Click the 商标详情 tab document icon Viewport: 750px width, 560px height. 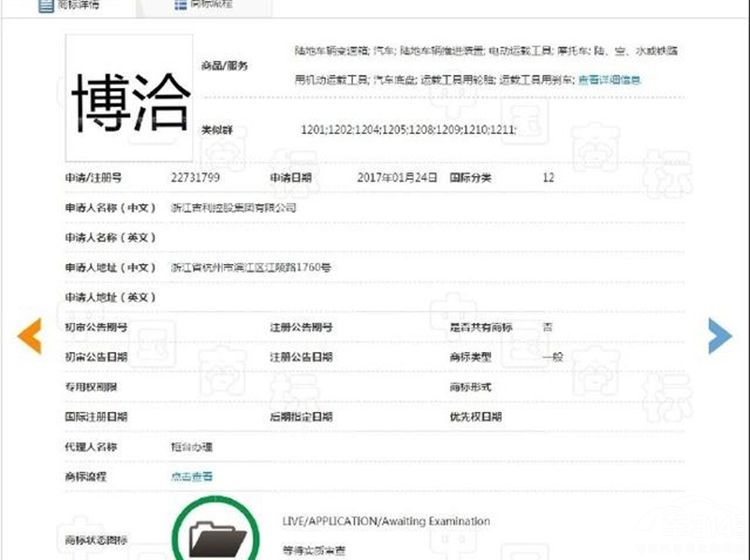click(x=46, y=5)
